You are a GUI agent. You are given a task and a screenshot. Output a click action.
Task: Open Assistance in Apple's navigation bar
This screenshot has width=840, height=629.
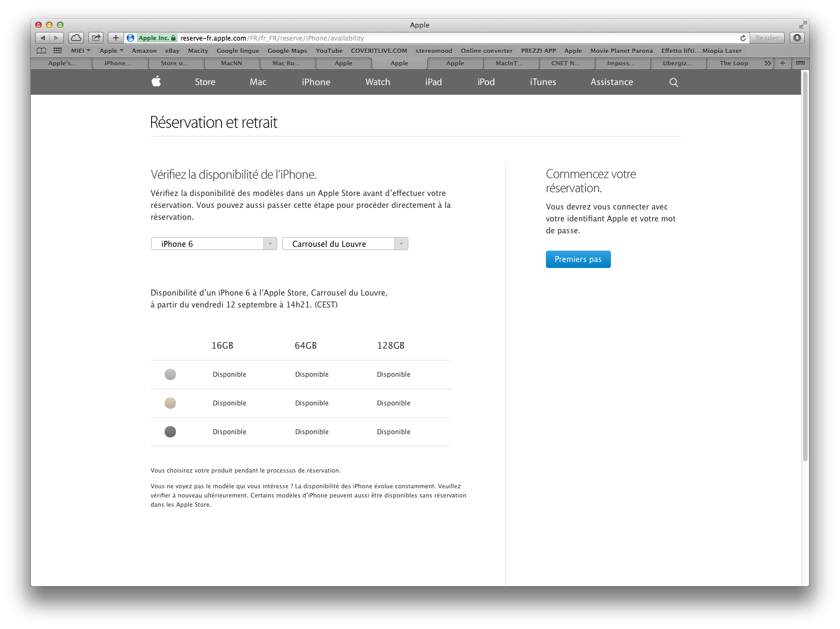pyautogui.click(x=611, y=82)
